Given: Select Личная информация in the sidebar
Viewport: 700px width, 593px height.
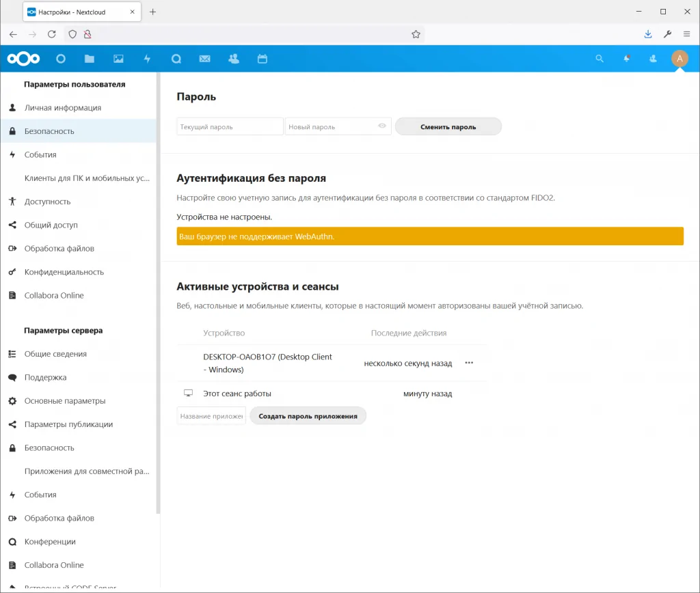Looking at the screenshot, I should tap(63, 108).
